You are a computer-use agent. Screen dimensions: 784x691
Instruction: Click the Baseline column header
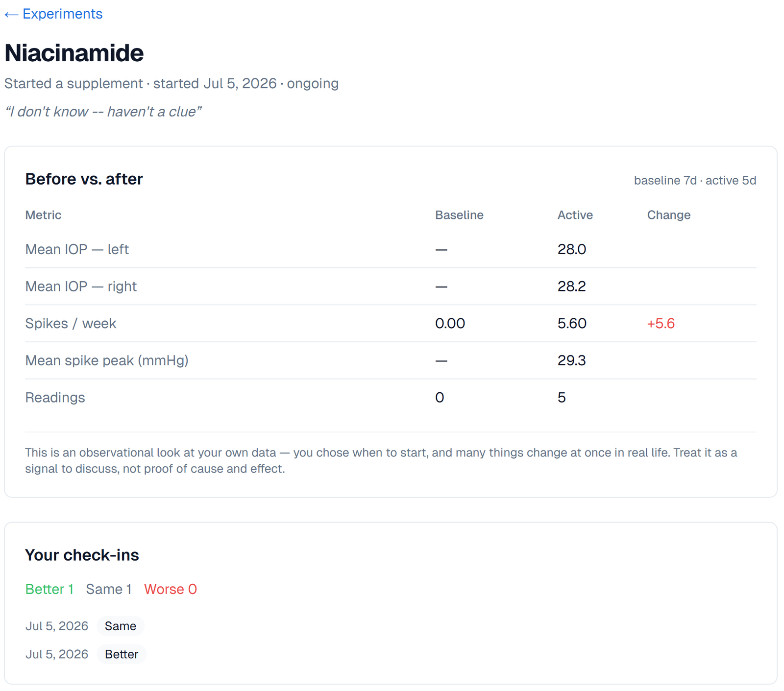pos(459,215)
